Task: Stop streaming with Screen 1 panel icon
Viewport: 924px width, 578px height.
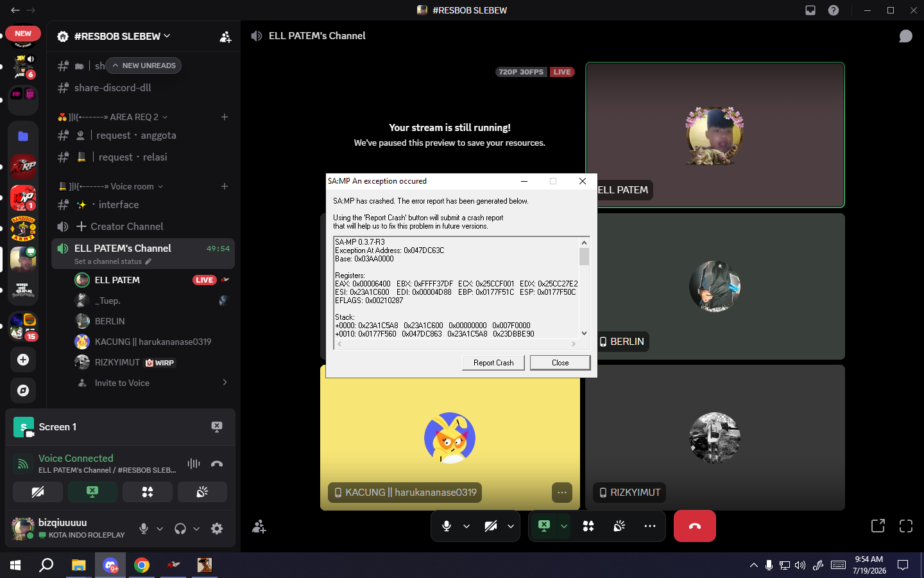Action: tap(217, 427)
